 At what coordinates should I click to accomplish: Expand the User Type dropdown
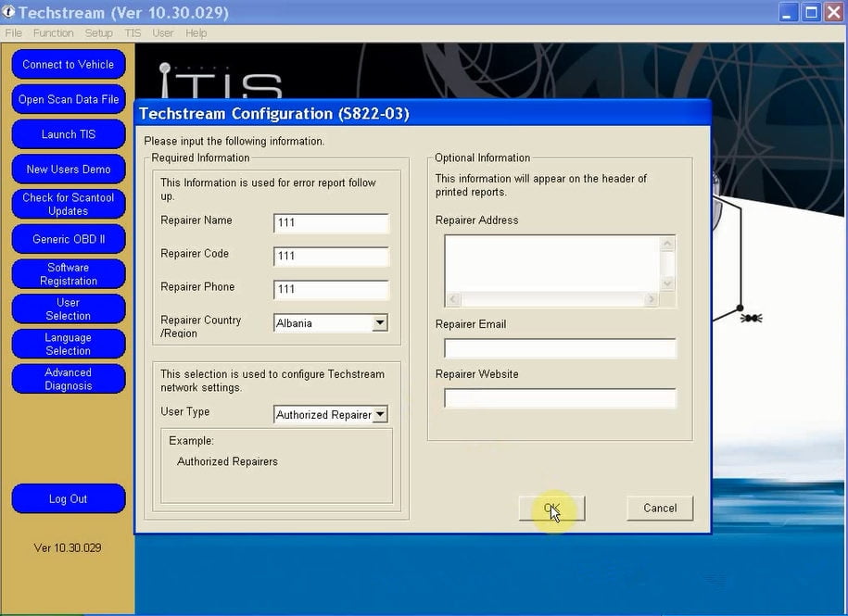[x=380, y=414]
